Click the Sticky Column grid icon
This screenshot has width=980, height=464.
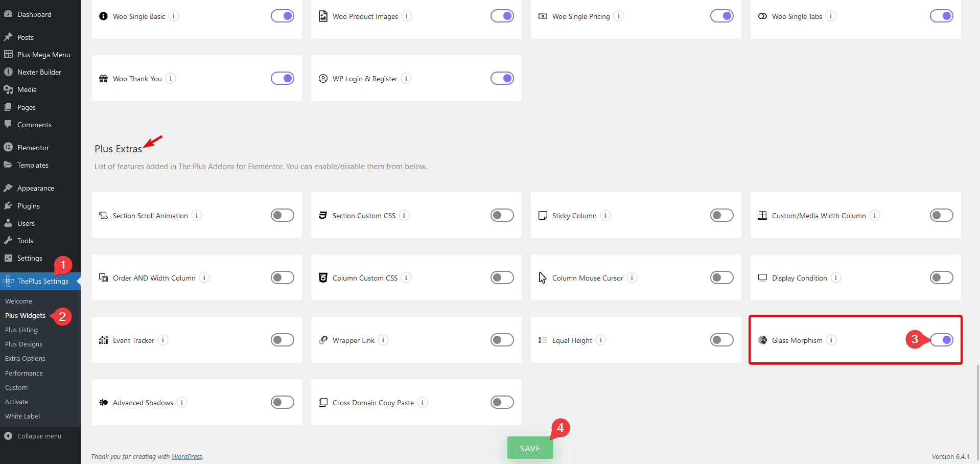point(543,215)
